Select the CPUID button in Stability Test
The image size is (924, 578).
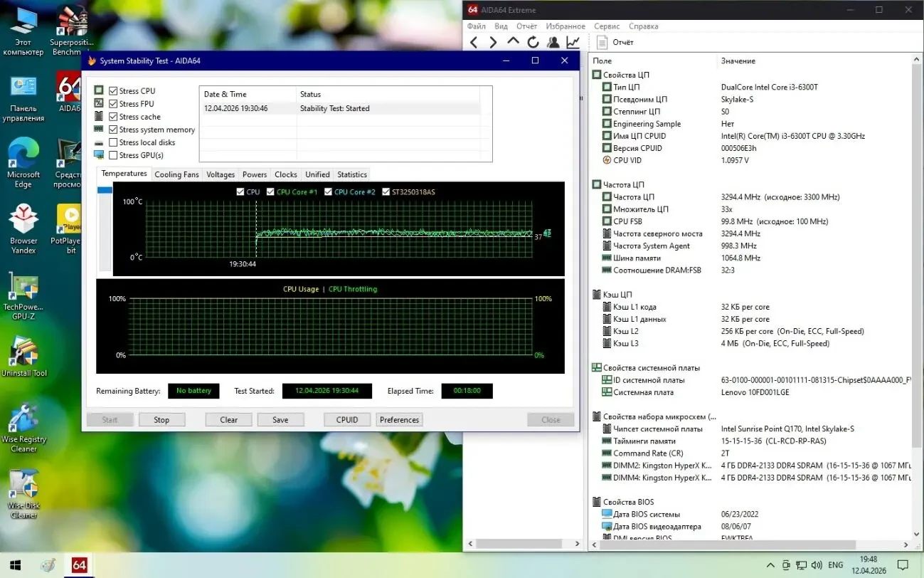pos(346,419)
